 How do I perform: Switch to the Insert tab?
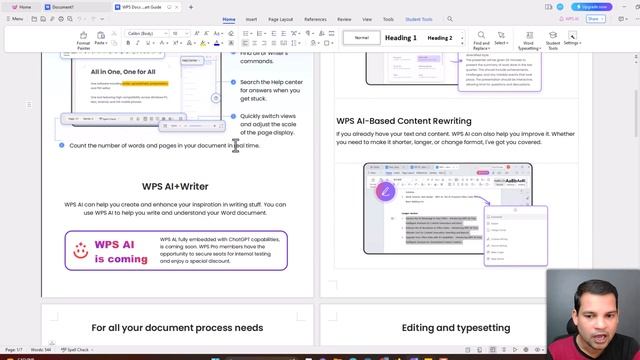(x=251, y=19)
